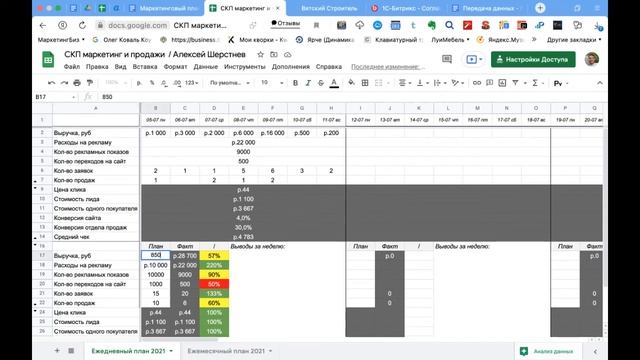Screen dimensions: 640x360
Task: Open the Правка menu
Action: (x=97, y=67)
